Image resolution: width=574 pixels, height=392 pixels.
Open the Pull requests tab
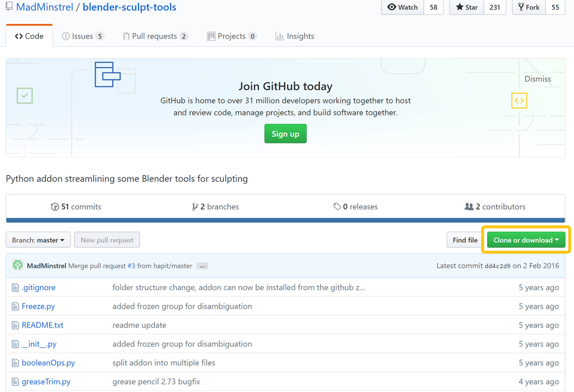(155, 36)
